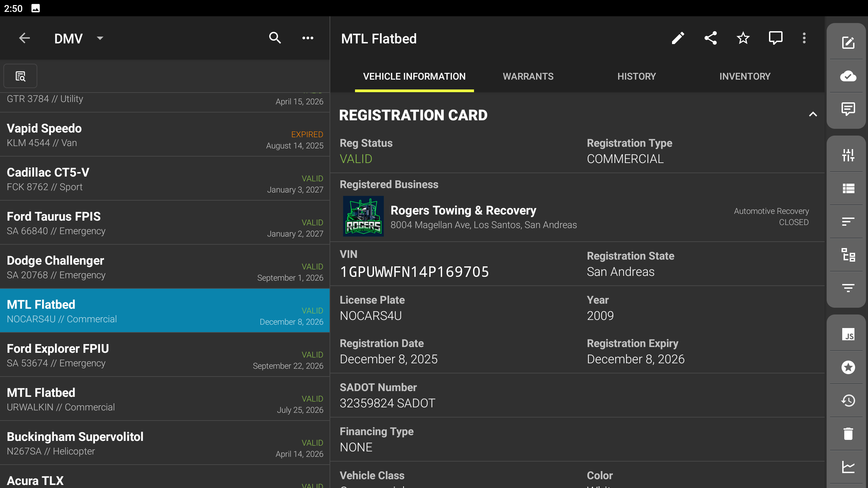Viewport: 868px width, 488px height.
Task: Click the cloud sync sidebar icon
Action: 848,76
